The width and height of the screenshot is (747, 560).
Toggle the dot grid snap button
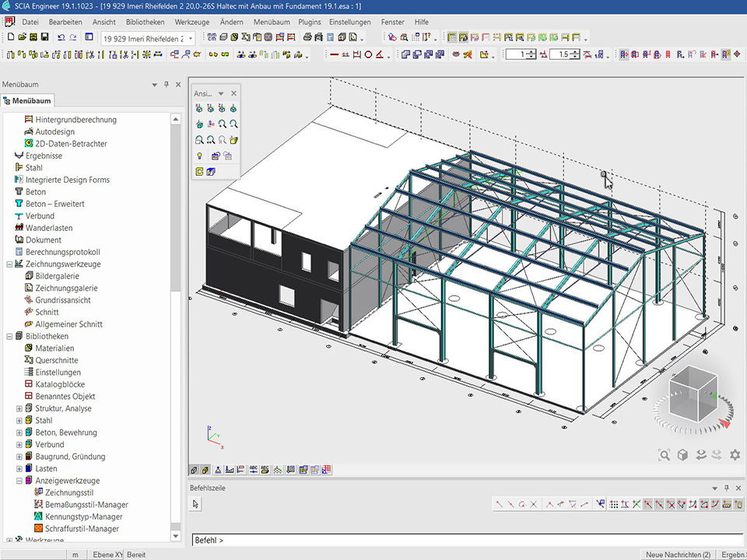pos(613,504)
